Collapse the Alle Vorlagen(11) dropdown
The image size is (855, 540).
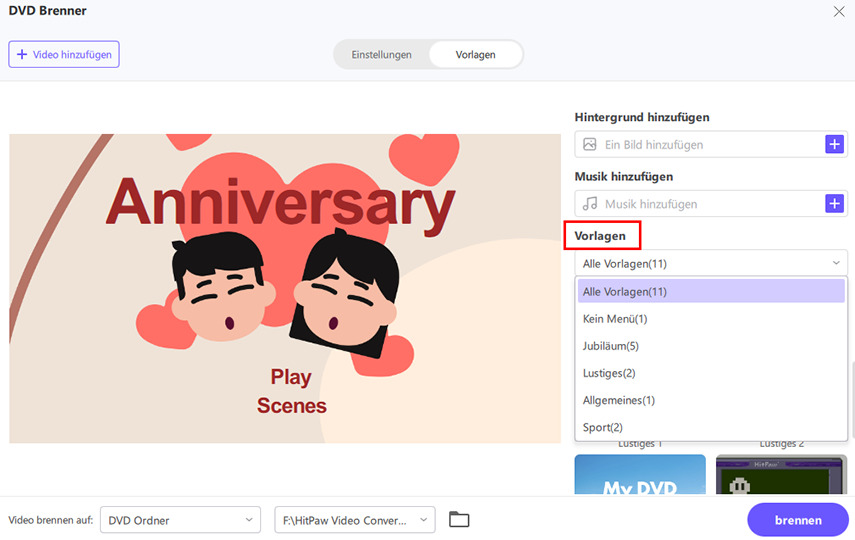tap(711, 263)
